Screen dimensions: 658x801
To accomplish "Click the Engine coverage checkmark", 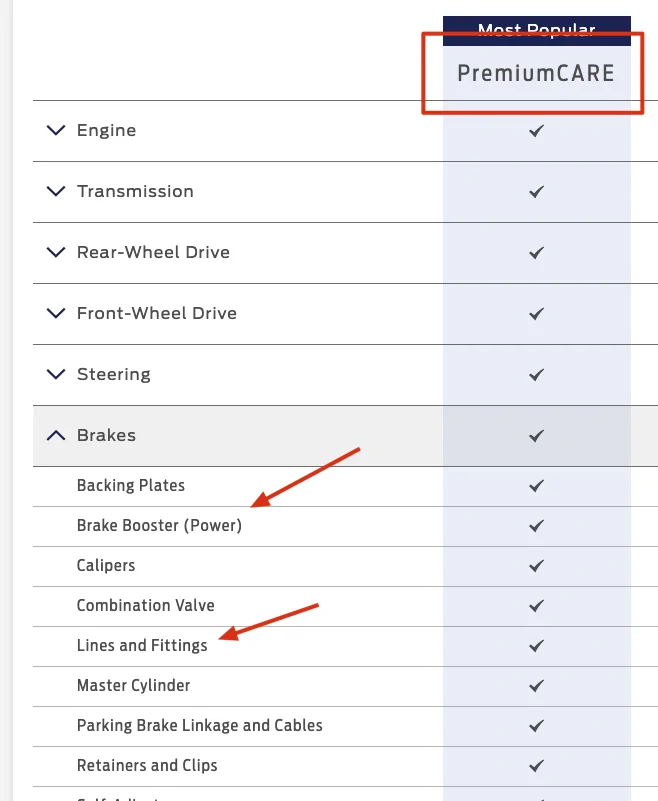I will click(536, 131).
